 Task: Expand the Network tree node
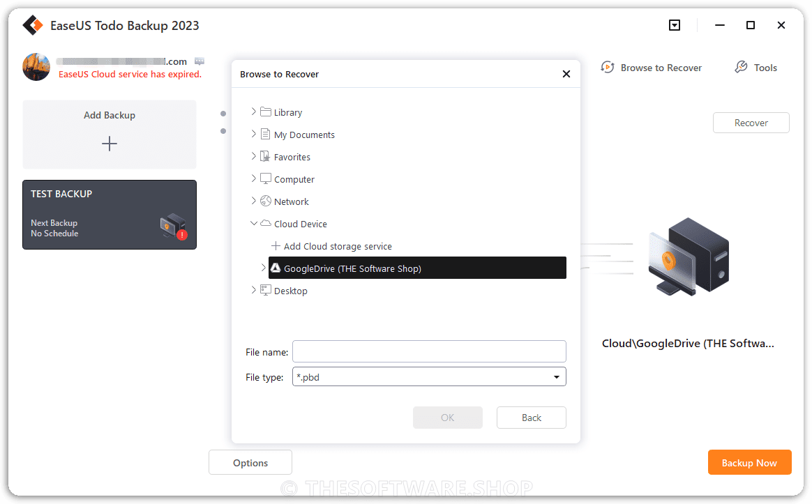tap(253, 200)
